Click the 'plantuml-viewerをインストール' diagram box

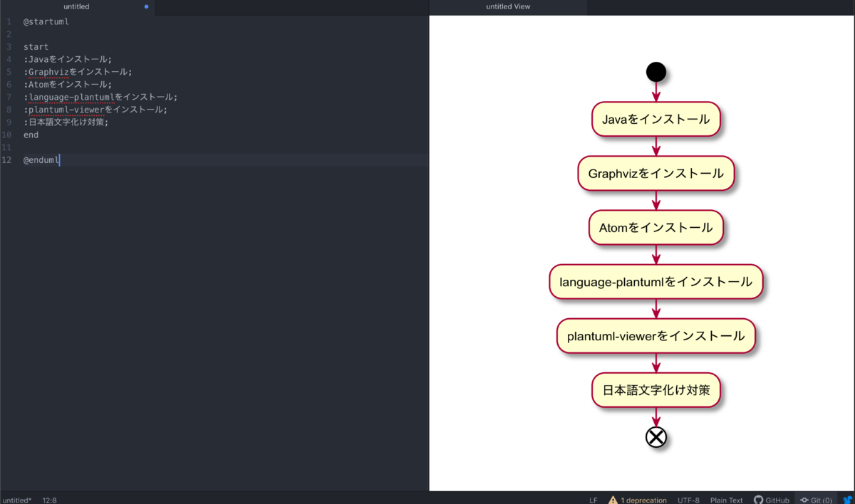(655, 336)
